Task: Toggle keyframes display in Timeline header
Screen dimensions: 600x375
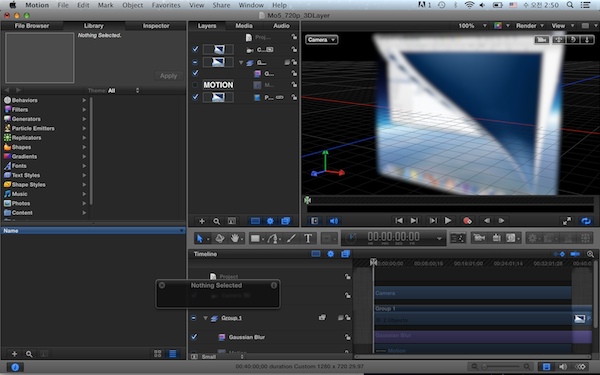Action: point(559,254)
